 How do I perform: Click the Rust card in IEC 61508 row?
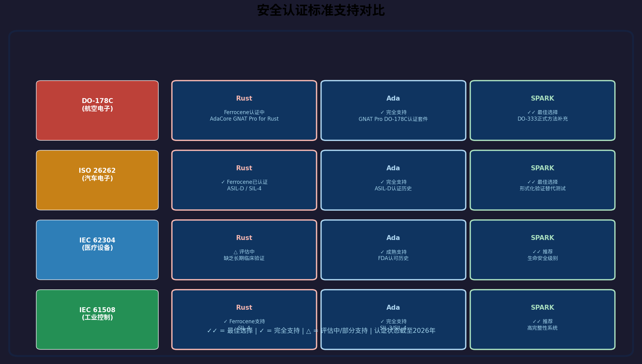click(244, 320)
